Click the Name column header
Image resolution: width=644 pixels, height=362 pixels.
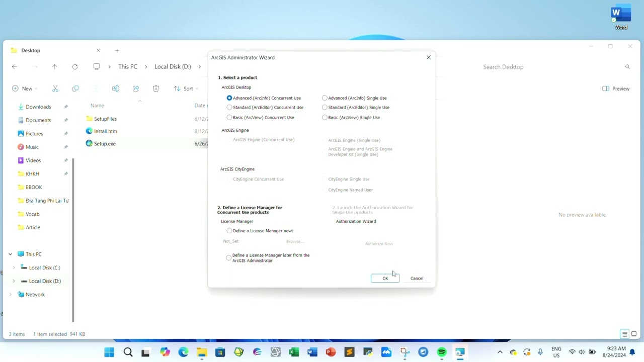[x=97, y=106]
